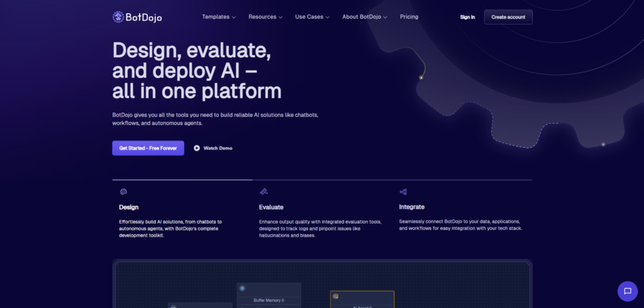
Task: Click Get Started - Free Forever button
Action: click(148, 148)
